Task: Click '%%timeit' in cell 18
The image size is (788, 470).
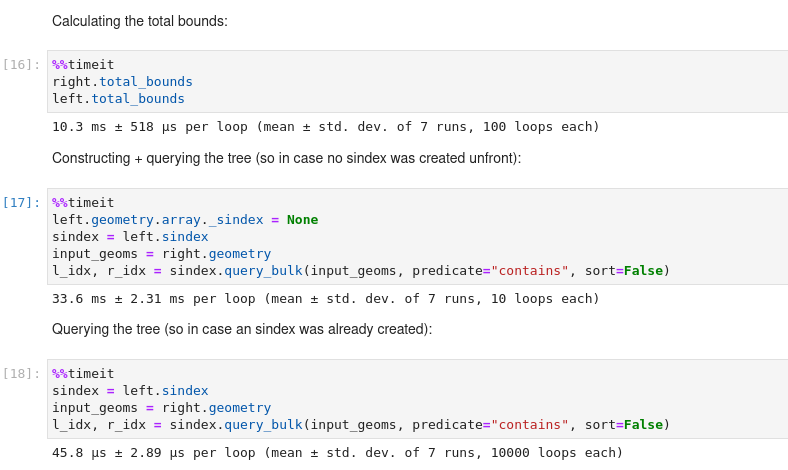Action: point(83,373)
